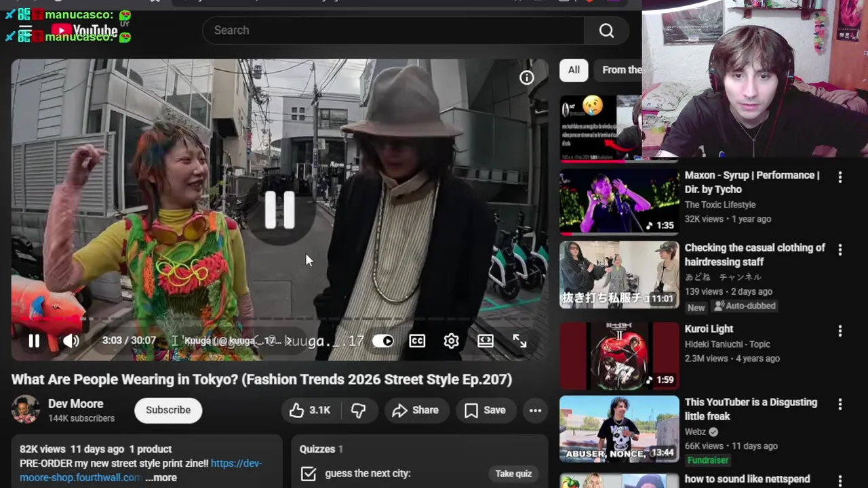This screenshot has height=488, width=868.
Task: Like the video with 3.1K thumbs up
Action: pyautogui.click(x=310, y=410)
